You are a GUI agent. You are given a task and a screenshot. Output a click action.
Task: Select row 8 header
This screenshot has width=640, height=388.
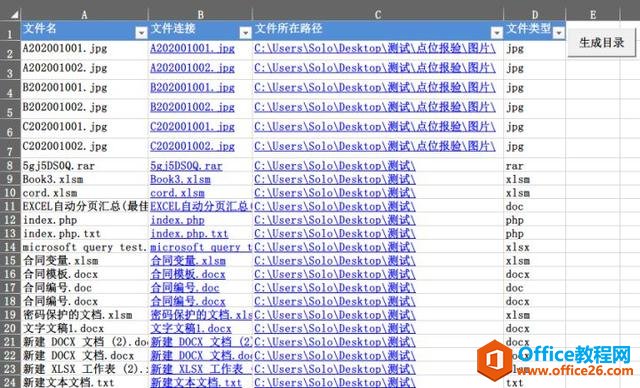pyautogui.click(x=10, y=166)
